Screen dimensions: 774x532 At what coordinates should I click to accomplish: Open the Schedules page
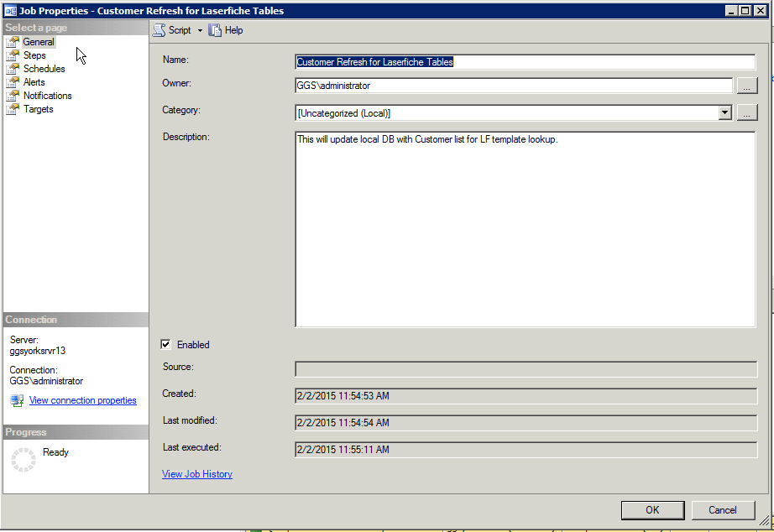[x=44, y=69]
